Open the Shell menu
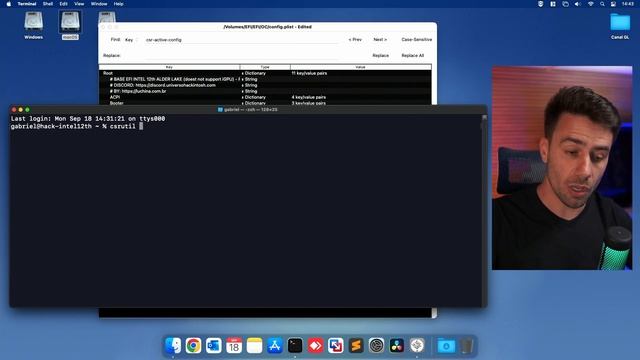Viewport: 640px width, 360px height. click(x=48, y=4)
